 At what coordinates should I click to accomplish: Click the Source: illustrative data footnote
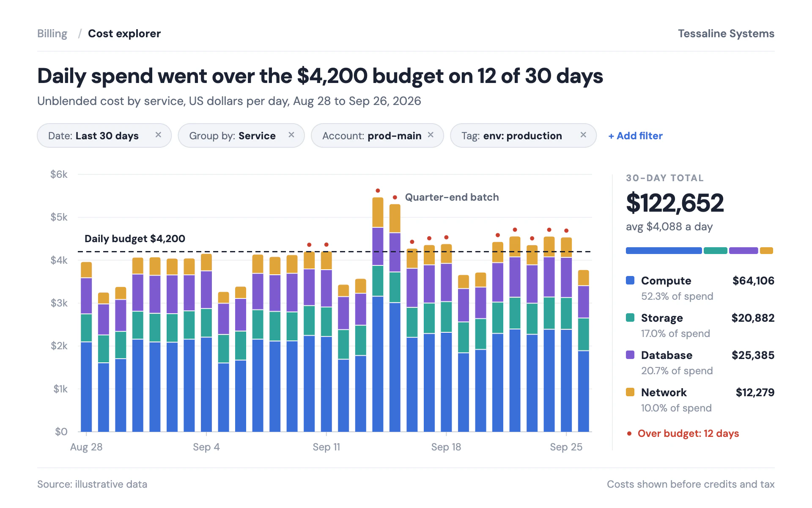pos(92,484)
